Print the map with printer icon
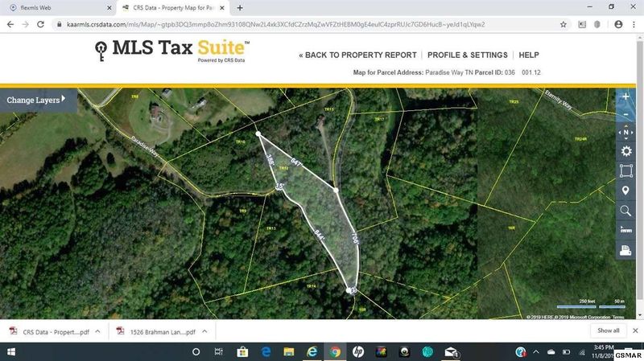The width and height of the screenshot is (644, 361). (625, 250)
